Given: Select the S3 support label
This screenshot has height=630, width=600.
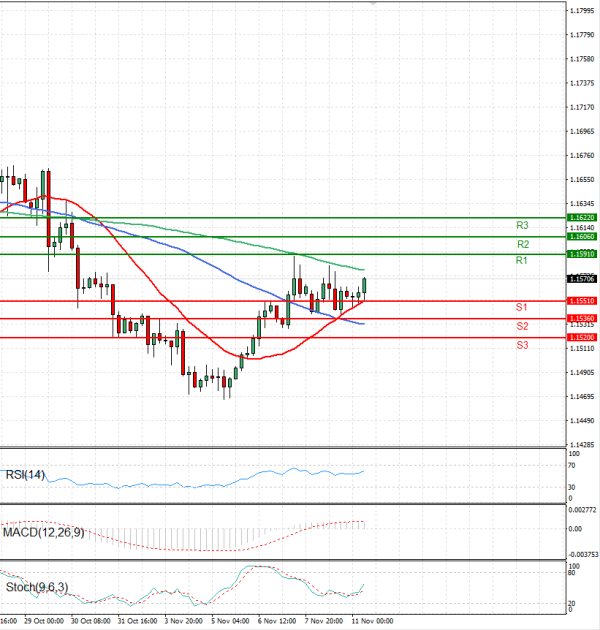Looking at the screenshot, I should (x=522, y=345).
